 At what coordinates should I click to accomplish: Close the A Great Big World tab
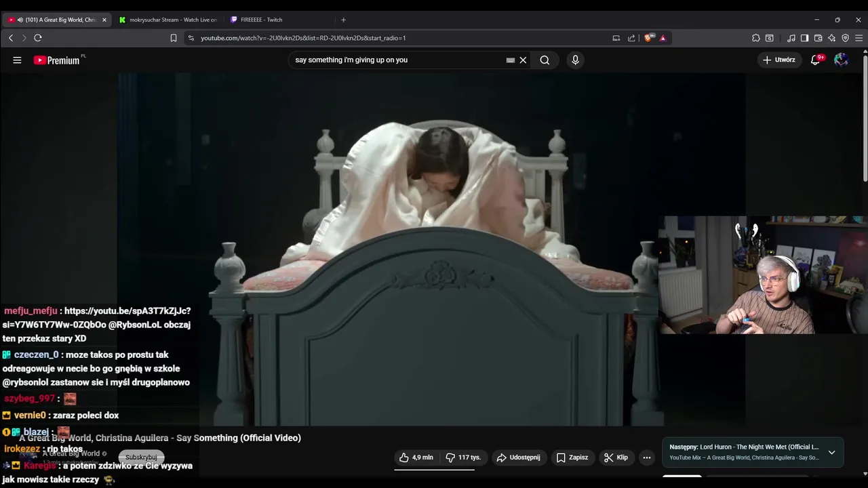tap(104, 20)
